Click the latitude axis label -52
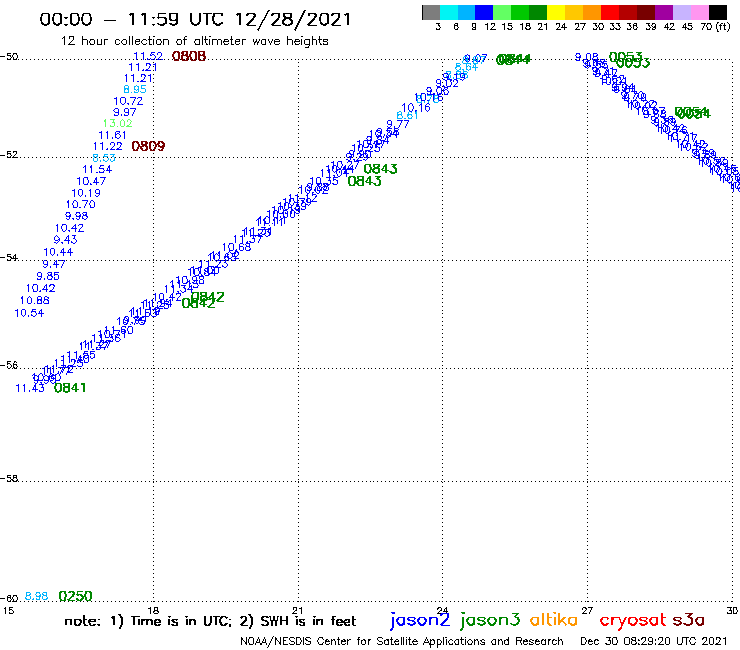This screenshot has width=740, height=650. click(x=9, y=154)
